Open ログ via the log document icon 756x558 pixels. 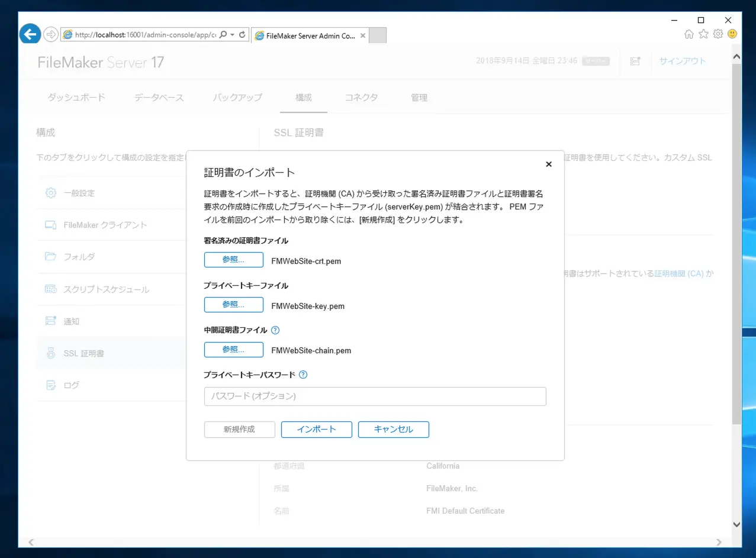pyautogui.click(x=50, y=385)
